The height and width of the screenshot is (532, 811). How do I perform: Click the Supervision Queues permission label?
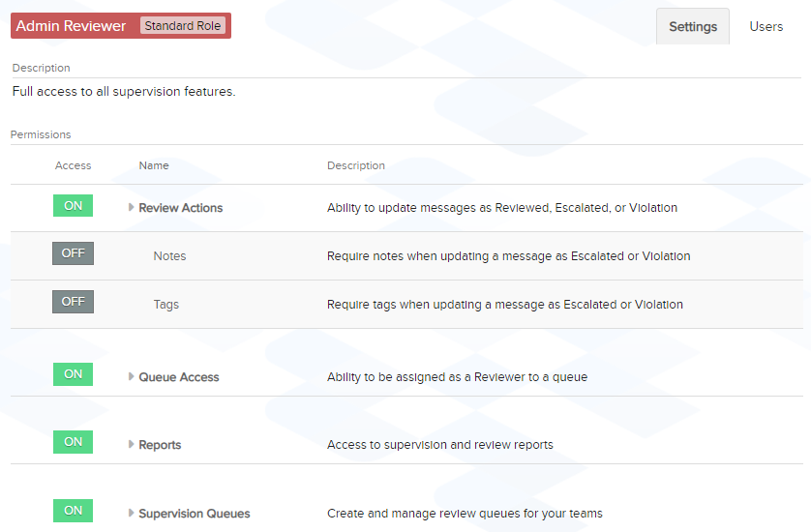pos(195,514)
